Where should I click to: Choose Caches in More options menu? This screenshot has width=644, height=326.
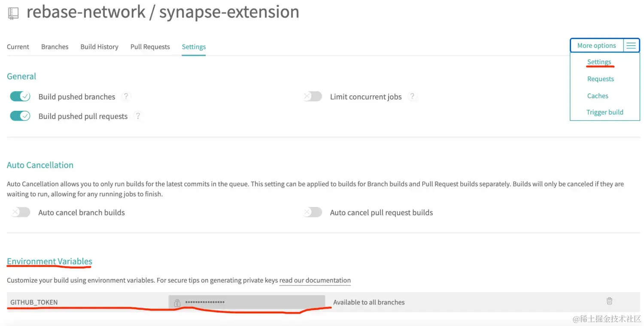pyautogui.click(x=598, y=96)
